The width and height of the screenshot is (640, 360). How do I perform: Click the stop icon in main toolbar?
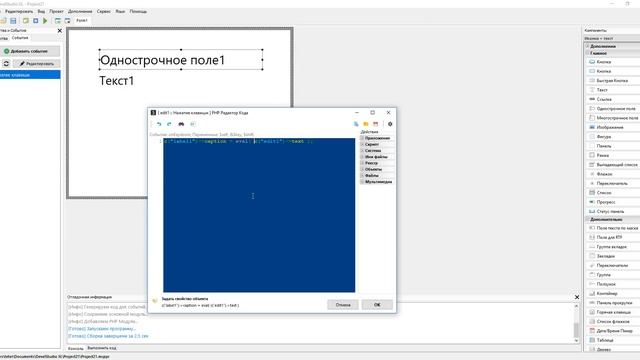click(x=36, y=20)
